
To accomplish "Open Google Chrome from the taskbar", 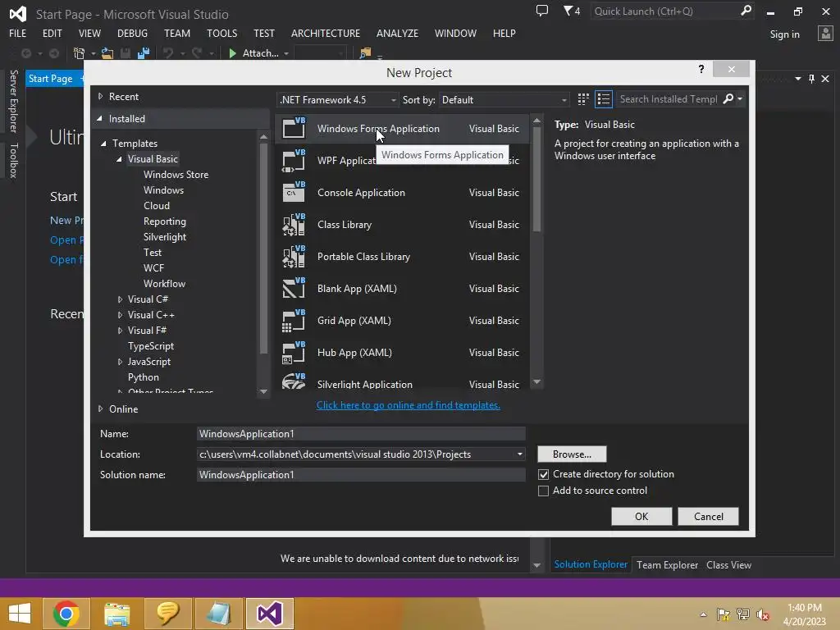I will [x=66, y=614].
